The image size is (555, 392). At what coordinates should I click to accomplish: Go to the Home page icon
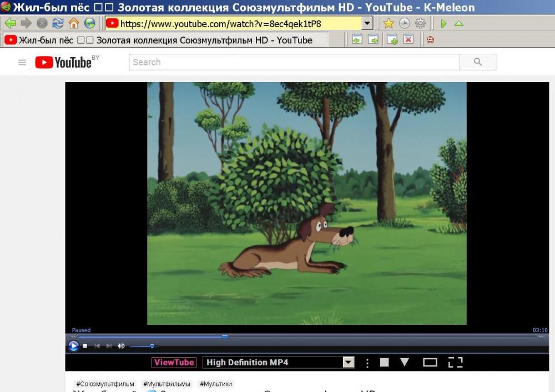(x=74, y=23)
